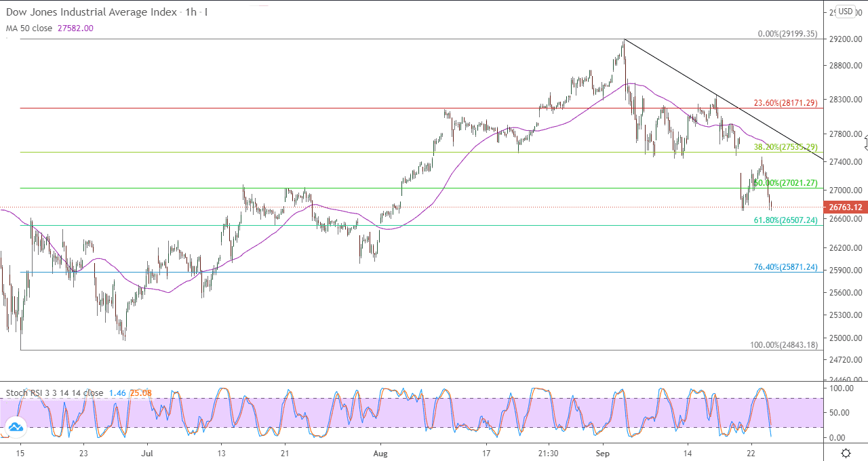Click the 27400.00 price axis label
Viewport: 868px width, 461px height.
pyautogui.click(x=844, y=162)
